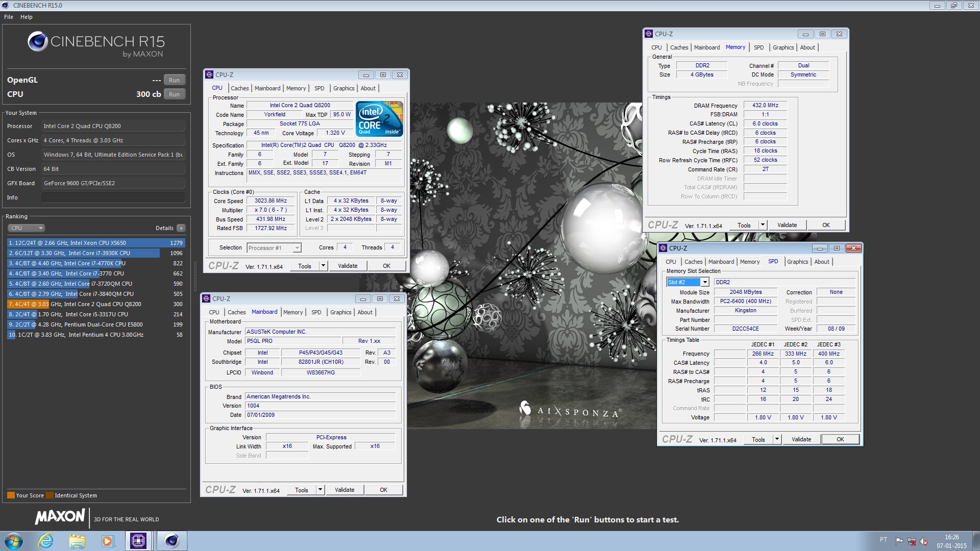Click Validate in CPU-Z Memory window
This screenshot has width=980, height=551.
click(787, 225)
